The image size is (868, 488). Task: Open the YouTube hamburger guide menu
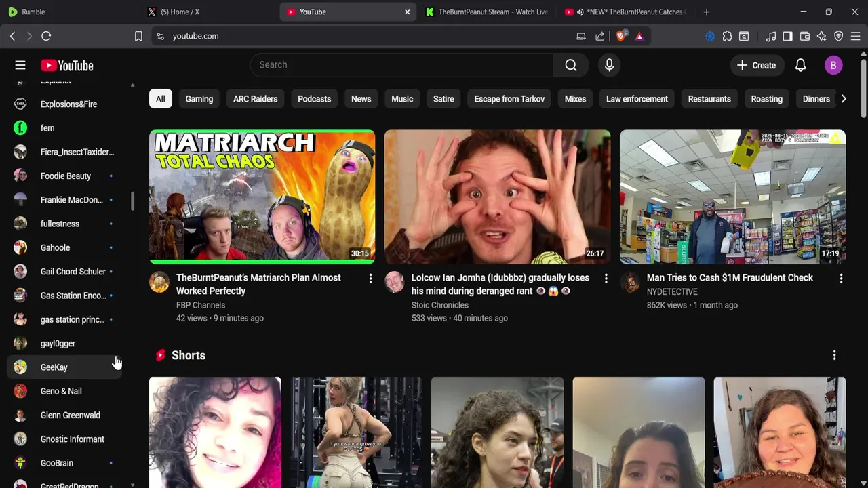pos(20,65)
